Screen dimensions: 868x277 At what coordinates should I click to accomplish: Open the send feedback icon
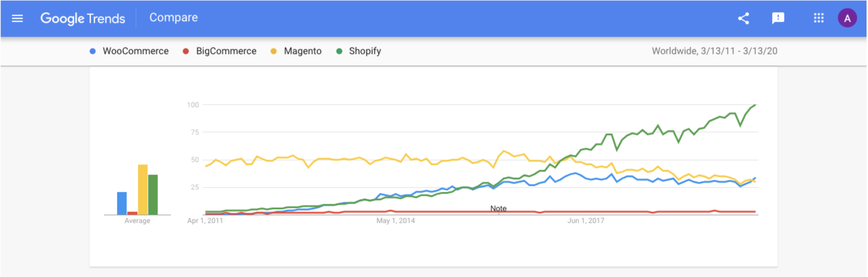778,18
